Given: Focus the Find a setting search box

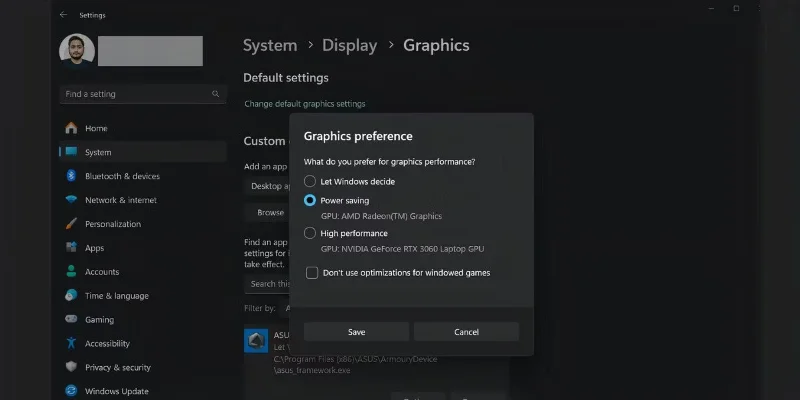Looking at the screenshot, I should [143, 94].
